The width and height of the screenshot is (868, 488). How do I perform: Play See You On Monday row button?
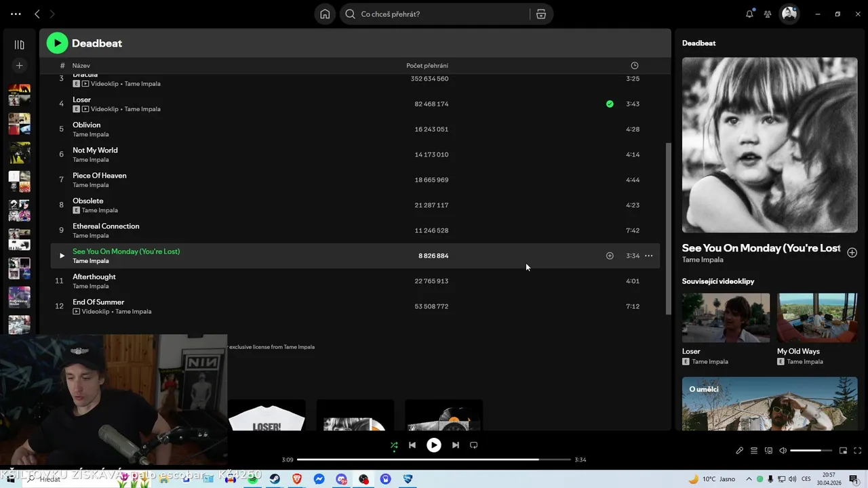61,256
